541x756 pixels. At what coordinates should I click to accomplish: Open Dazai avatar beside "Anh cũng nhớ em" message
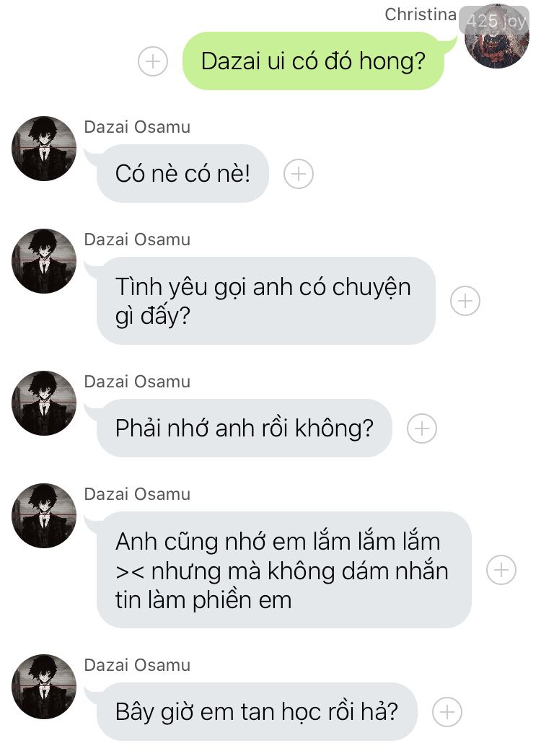(x=44, y=515)
